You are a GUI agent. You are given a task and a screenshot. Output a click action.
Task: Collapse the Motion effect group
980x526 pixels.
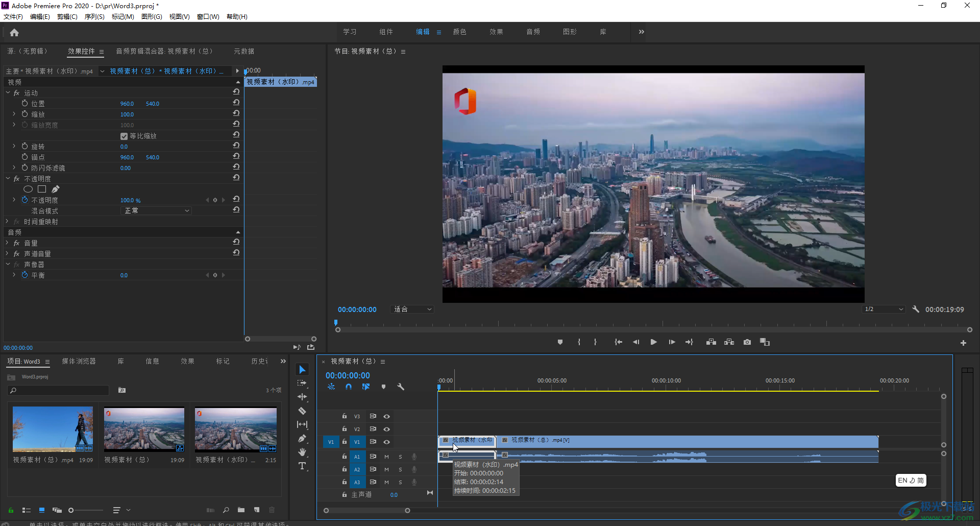point(8,93)
